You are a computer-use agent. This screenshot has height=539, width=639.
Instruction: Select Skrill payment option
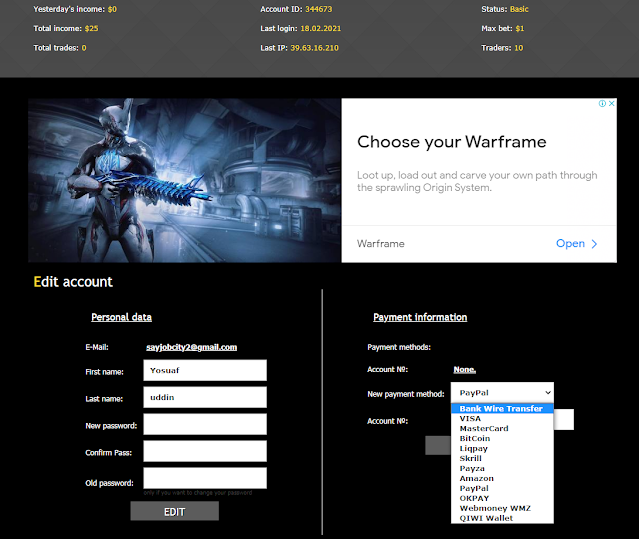[502, 458]
